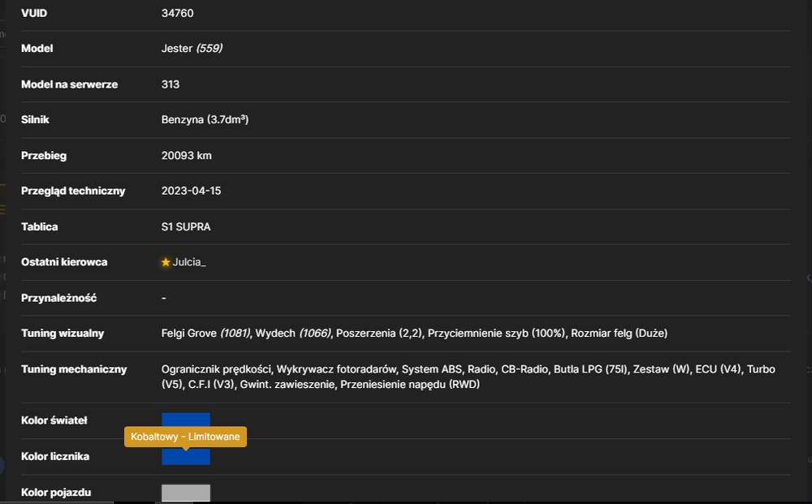
Task: Click the Tuning mechaniczny row label
Action: click(74, 369)
